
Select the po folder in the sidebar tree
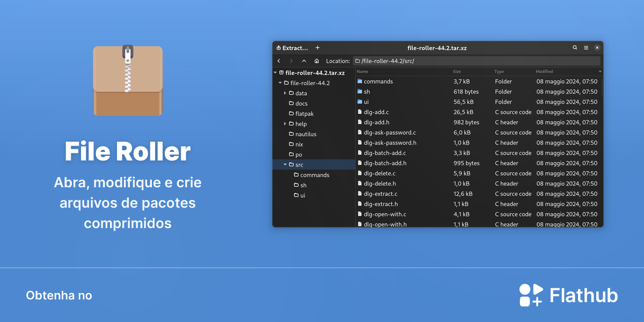tap(296, 155)
